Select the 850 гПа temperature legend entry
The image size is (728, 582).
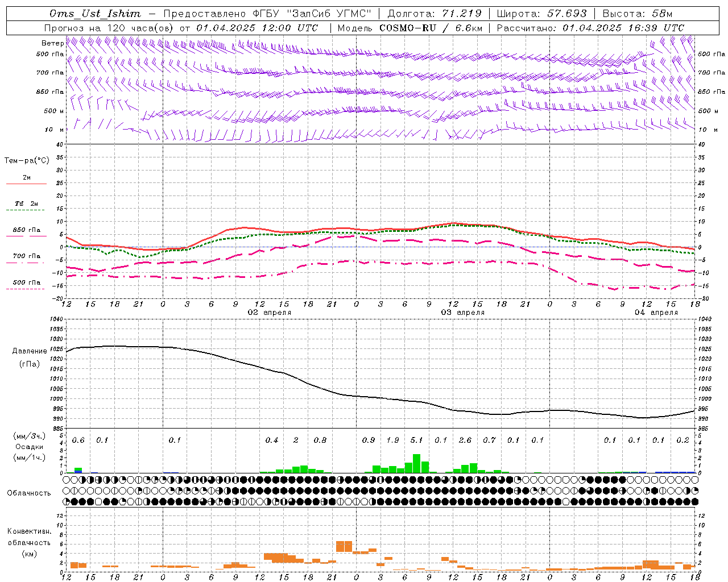[27, 230]
